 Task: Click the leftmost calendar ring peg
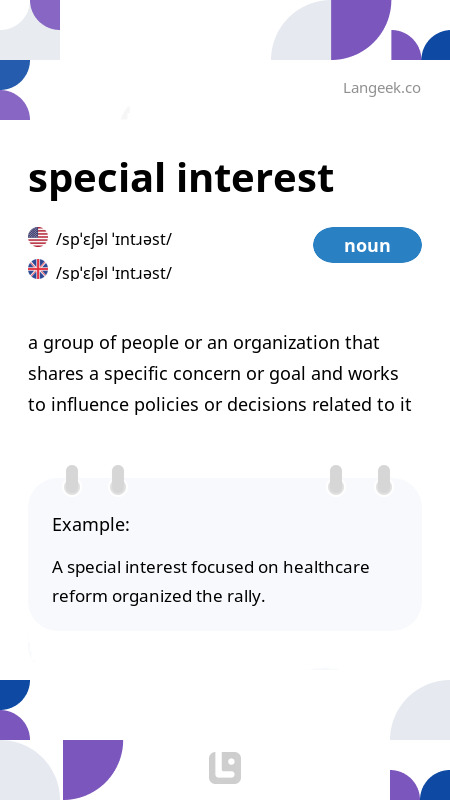point(72,480)
